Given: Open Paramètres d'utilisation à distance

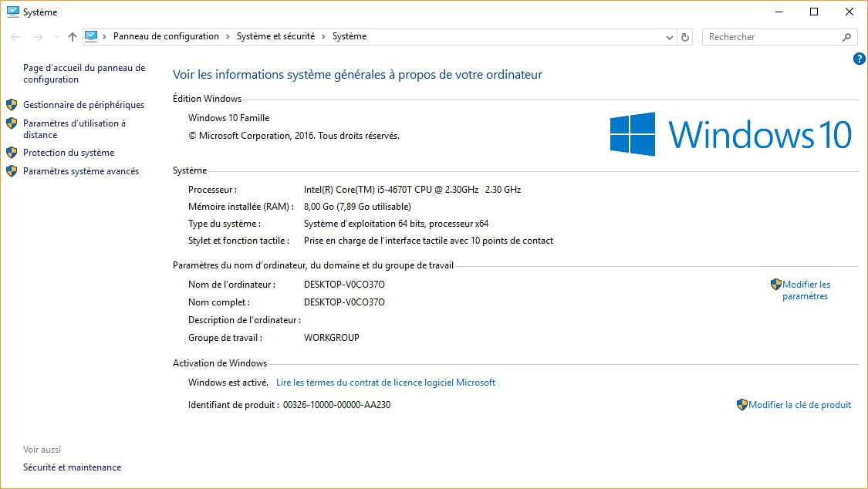Looking at the screenshot, I should coord(74,129).
